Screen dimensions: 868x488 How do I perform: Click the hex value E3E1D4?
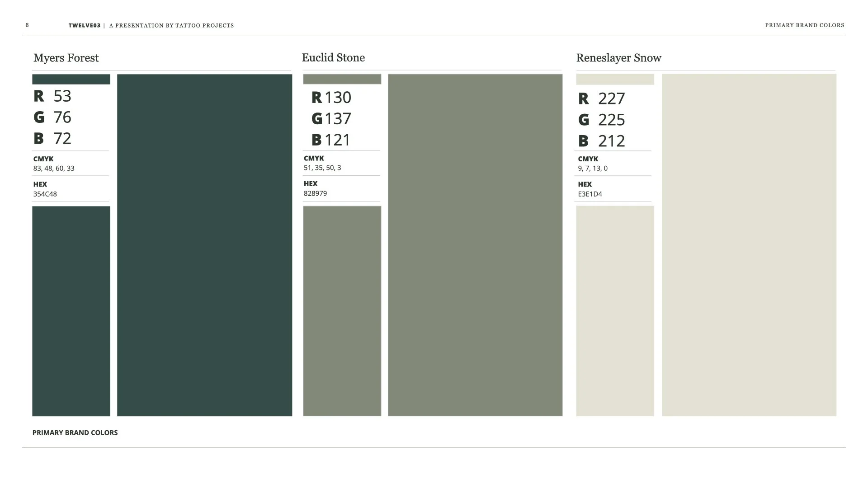tap(590, 194)
